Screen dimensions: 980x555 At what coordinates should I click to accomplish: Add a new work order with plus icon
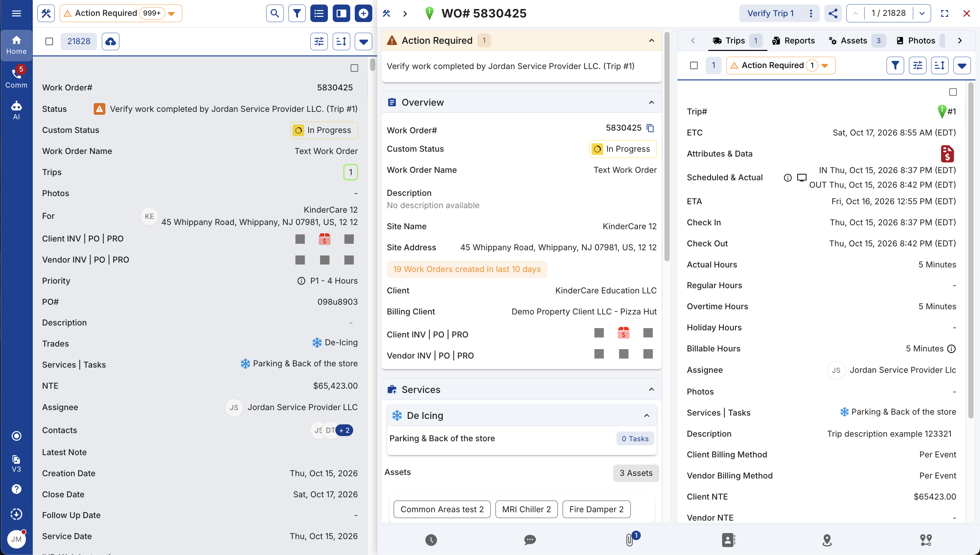coord(364,14)
